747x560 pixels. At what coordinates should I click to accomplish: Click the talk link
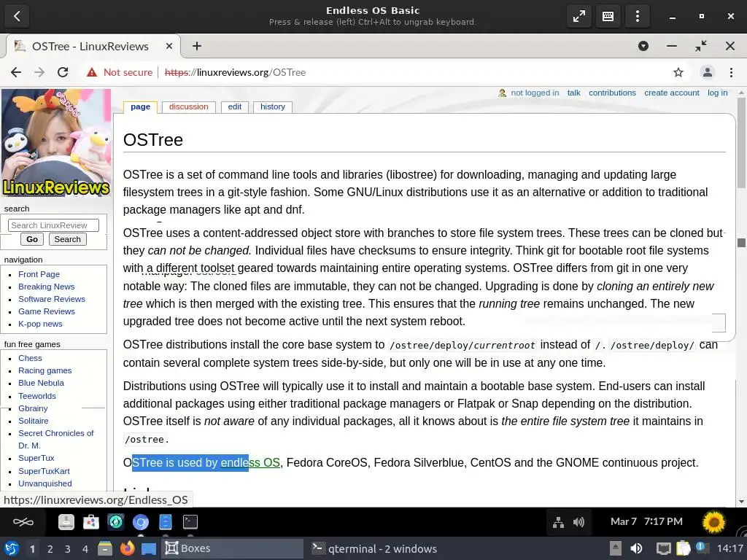[x=573, y=93]
